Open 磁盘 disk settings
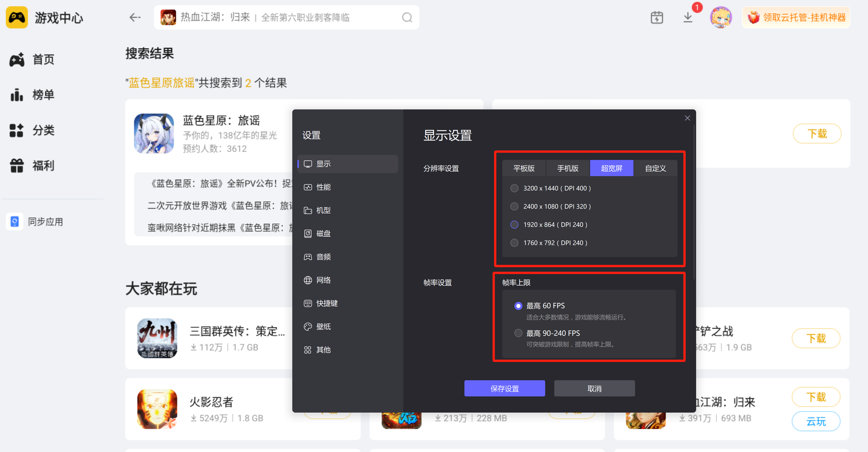Image resolution: width=868 pixels, height=452 pixels. [x=323, y=233]
